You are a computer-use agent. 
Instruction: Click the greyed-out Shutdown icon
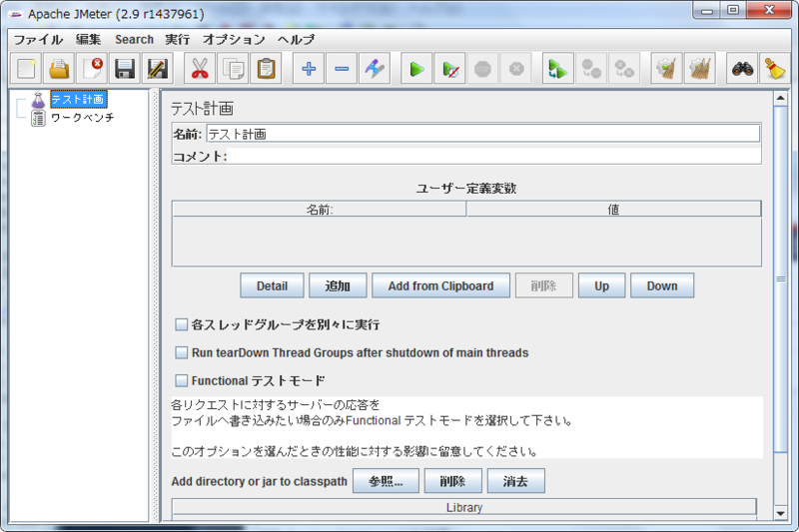(515, 68)
